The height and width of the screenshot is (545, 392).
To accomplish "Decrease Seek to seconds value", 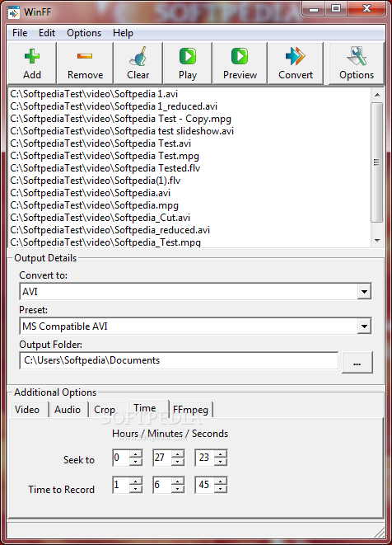I will coord(220,462).
